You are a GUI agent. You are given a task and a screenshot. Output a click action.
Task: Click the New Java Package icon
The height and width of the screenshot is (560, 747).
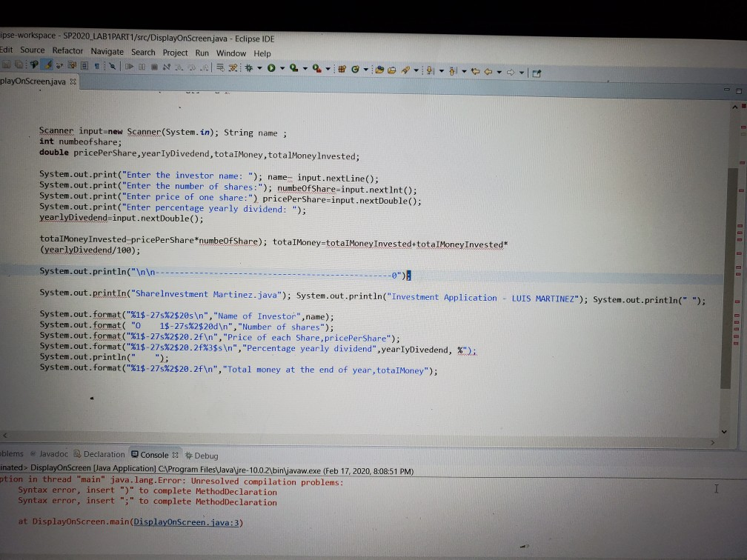coord(342,70)
